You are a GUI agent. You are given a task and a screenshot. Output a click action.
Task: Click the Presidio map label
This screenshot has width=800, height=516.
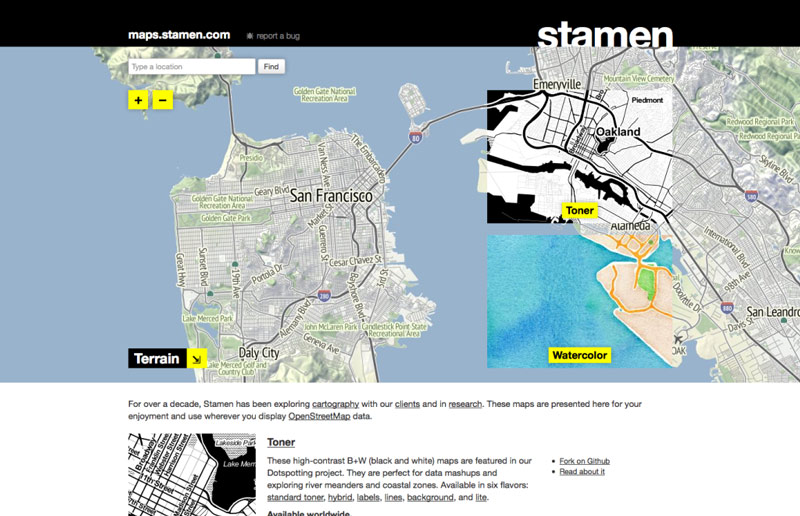(x=251, y=158)
